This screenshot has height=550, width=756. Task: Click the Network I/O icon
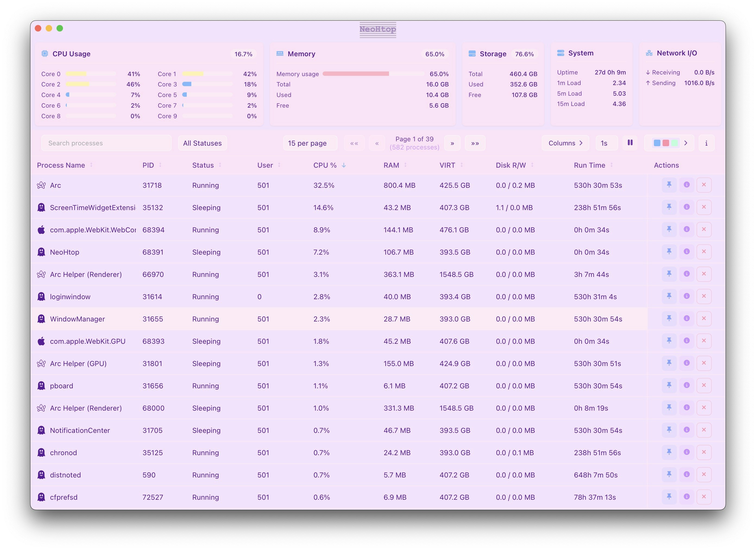point(649,53)
